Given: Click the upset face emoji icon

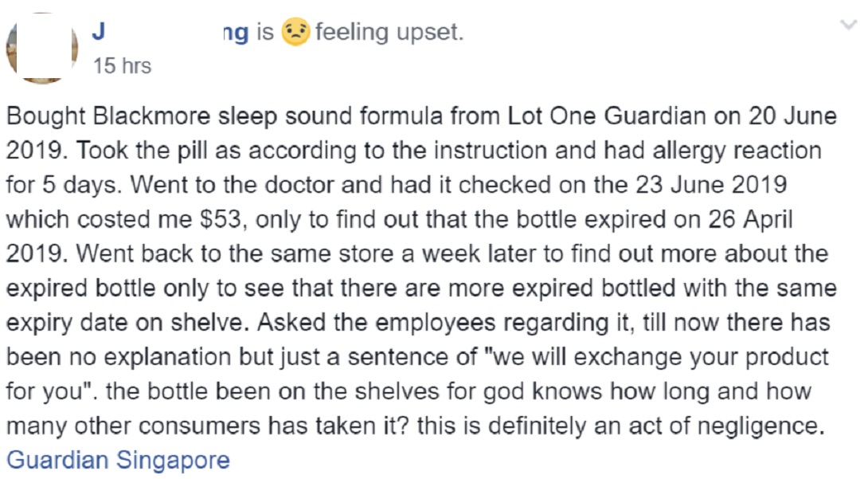Looking at the screenshot, I should click(x=295, y=32).
